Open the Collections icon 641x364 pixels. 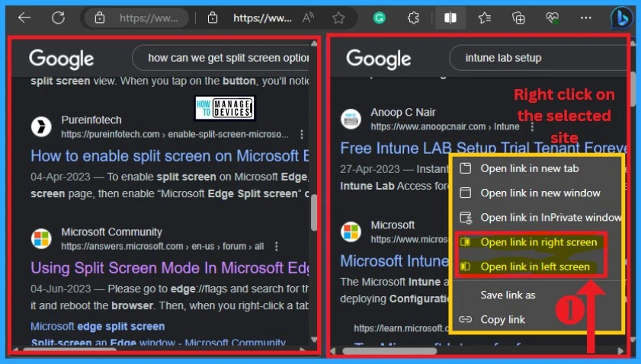click(x=518, y=18)
